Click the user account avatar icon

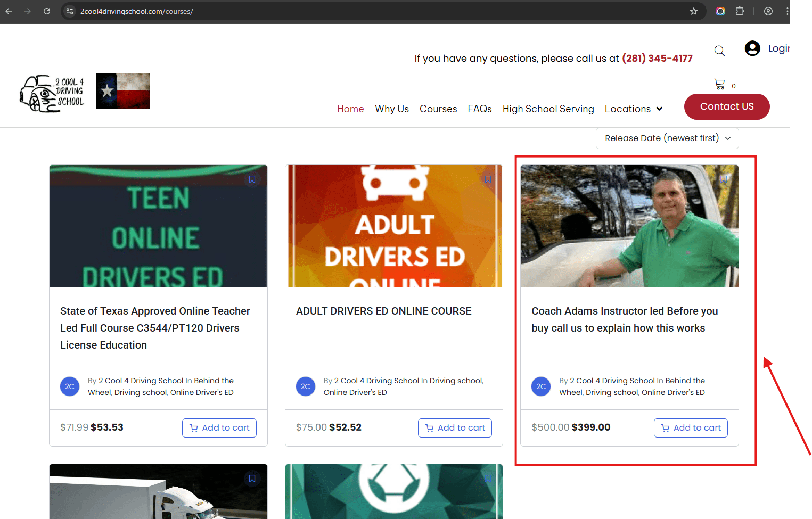[752, 48]
